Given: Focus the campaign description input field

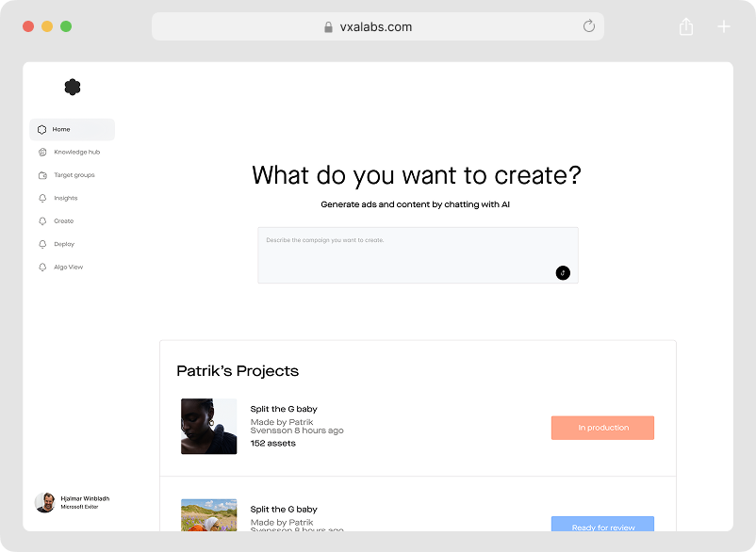Looking at the screenshot, I should click(418, 255).
